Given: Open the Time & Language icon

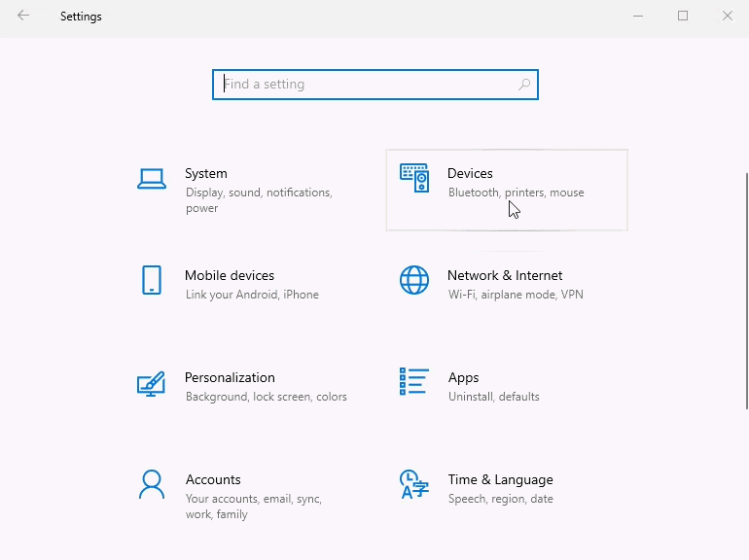Looking at the screenshot, I should click(x=414, y=484).
